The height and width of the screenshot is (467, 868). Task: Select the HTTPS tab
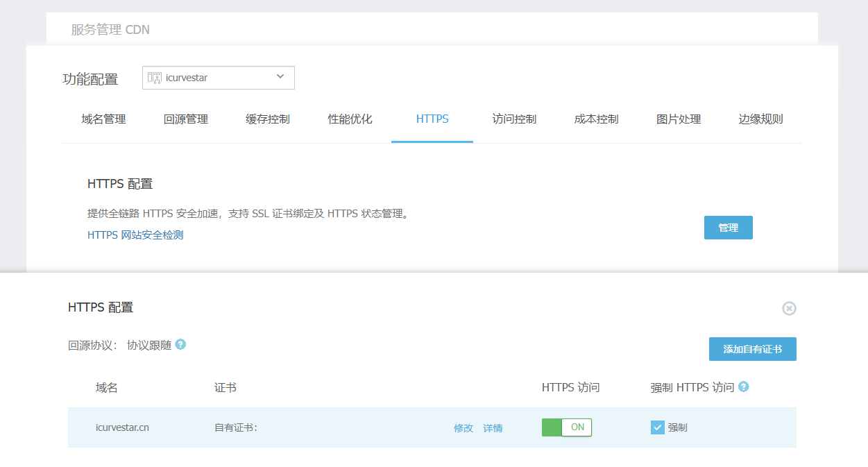(432, 119)
